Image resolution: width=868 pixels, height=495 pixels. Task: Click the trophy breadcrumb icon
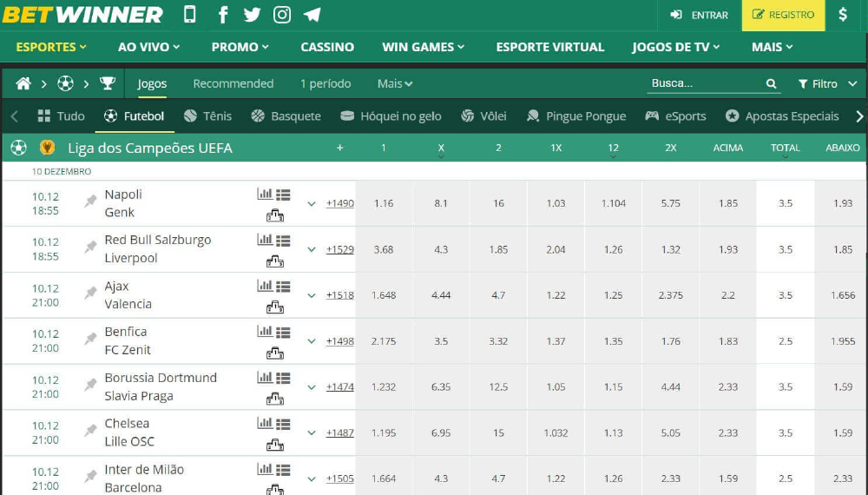(x=108, y=83)
